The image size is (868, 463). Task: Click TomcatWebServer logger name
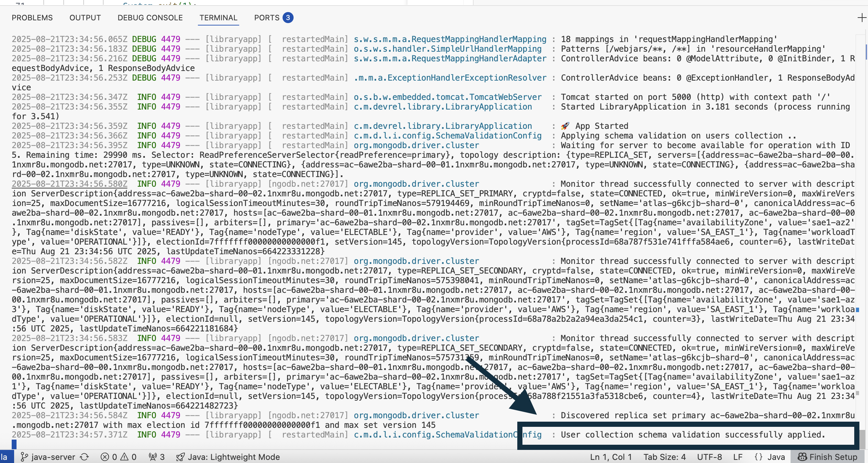(x=448, y=97)
